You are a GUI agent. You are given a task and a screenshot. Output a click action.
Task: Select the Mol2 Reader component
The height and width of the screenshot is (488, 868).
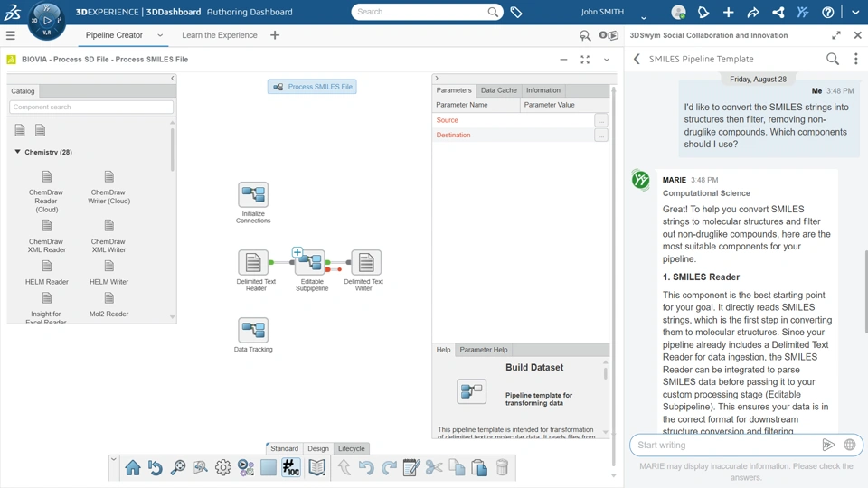point(109,305)
